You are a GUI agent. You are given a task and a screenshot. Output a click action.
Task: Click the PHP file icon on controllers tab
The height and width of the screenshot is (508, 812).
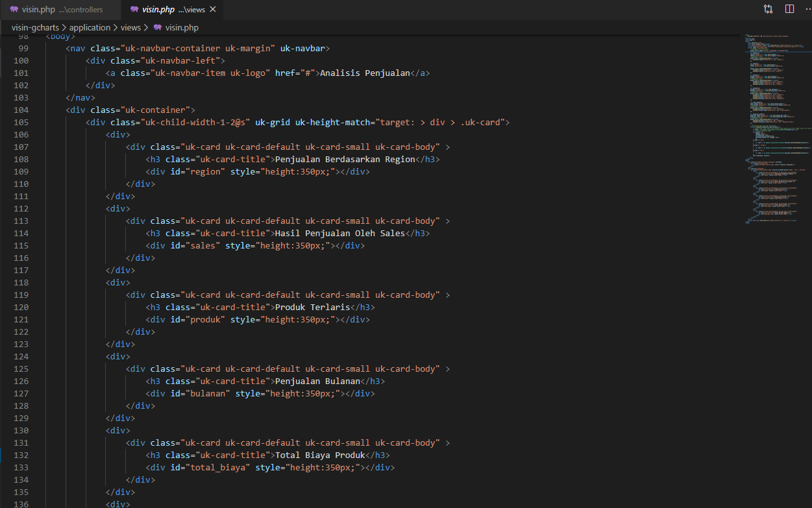tap(14, 10)
